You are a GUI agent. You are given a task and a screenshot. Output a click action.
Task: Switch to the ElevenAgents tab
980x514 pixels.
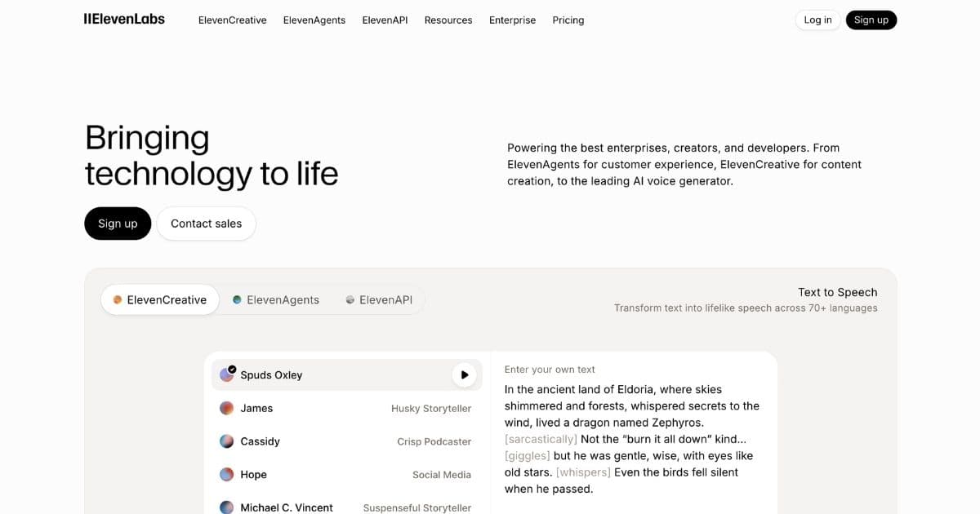(x=276, y=299)
